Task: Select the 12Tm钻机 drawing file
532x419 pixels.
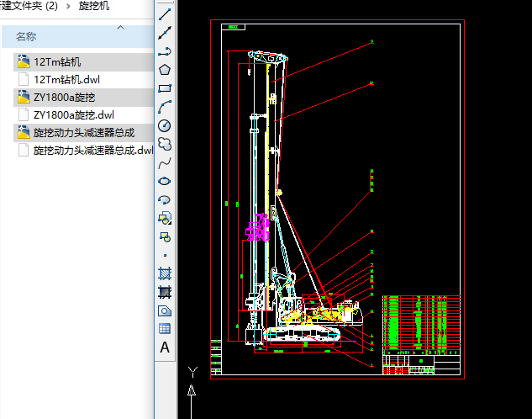Action: coord(57,62)
